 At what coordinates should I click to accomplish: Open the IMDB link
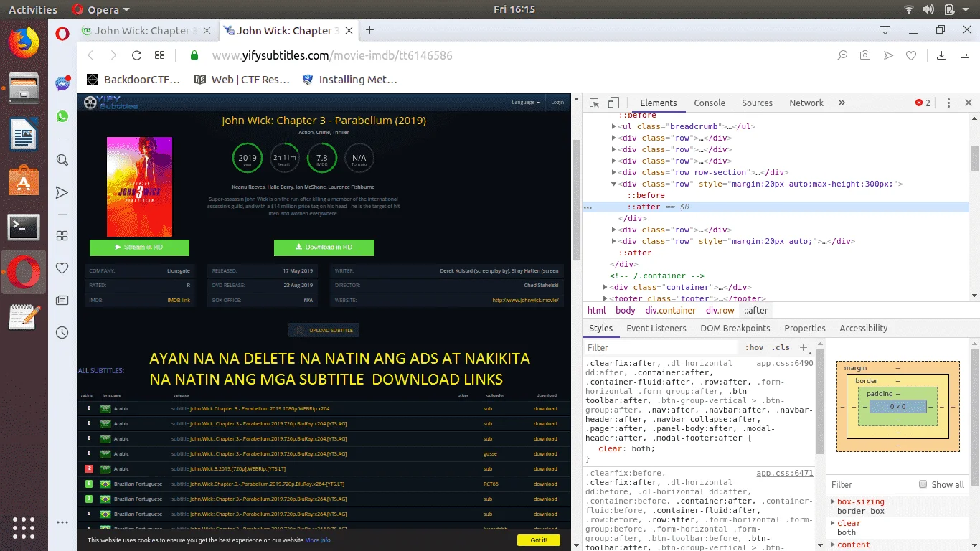coord(179,300)
